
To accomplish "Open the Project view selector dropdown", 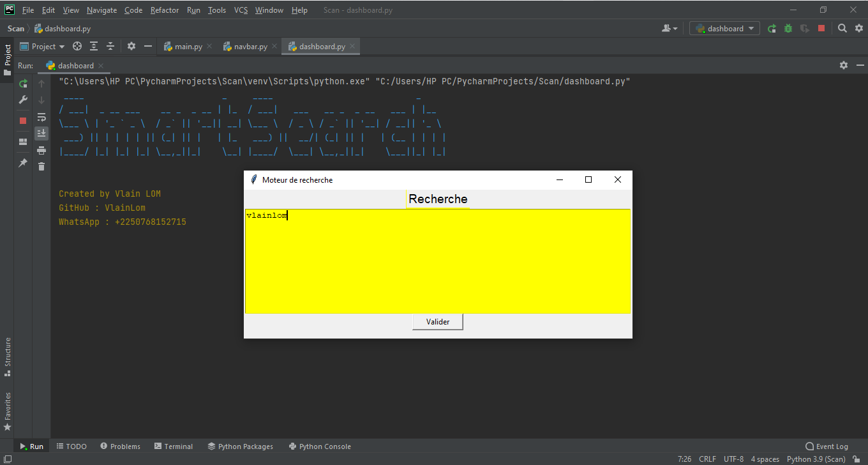I will pos(42,46).
